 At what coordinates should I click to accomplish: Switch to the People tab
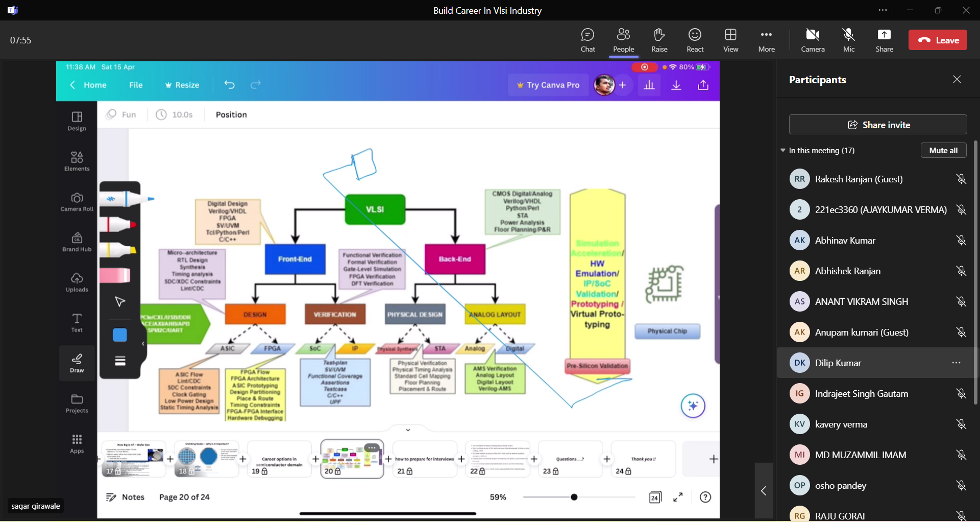(x=623, y=40)
